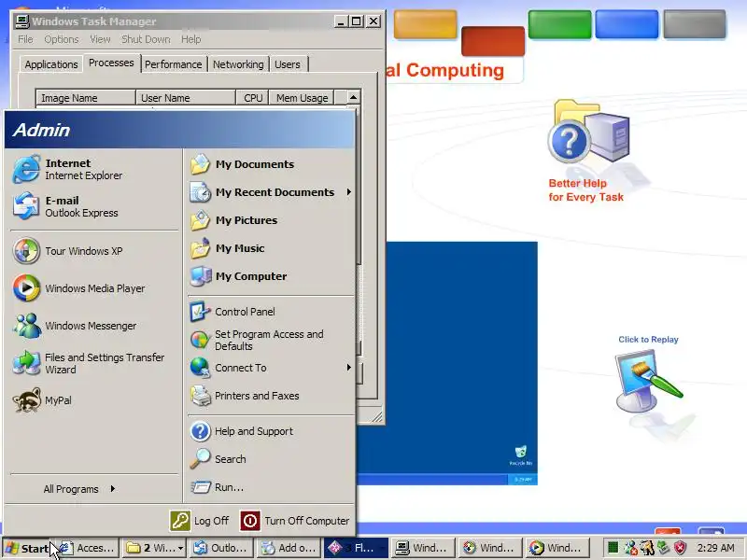This screenshot has width=747, height=560.
Task: Expand My Recent Documents submenu
Action: click(270, 192)
